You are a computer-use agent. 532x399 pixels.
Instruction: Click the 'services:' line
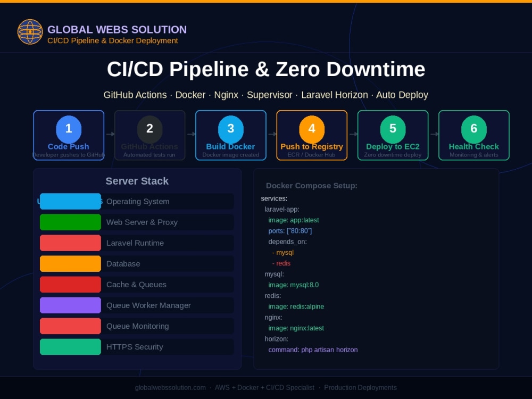274,198
